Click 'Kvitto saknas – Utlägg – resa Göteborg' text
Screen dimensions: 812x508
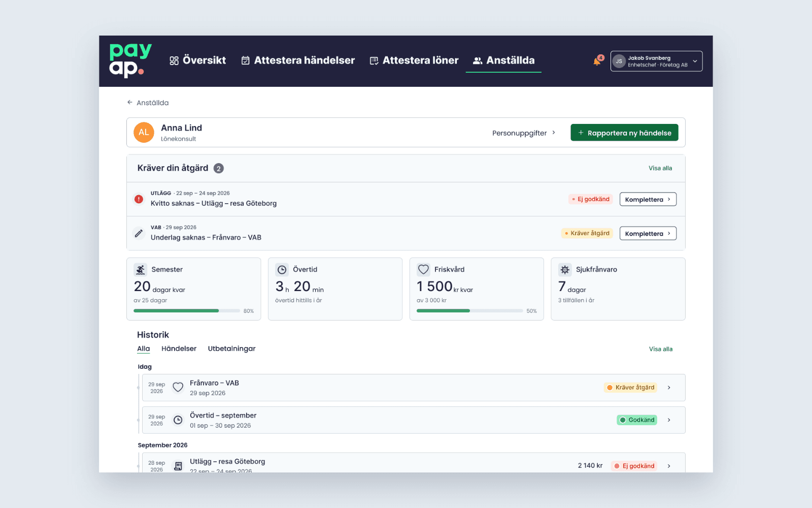[x=214, y=203]
